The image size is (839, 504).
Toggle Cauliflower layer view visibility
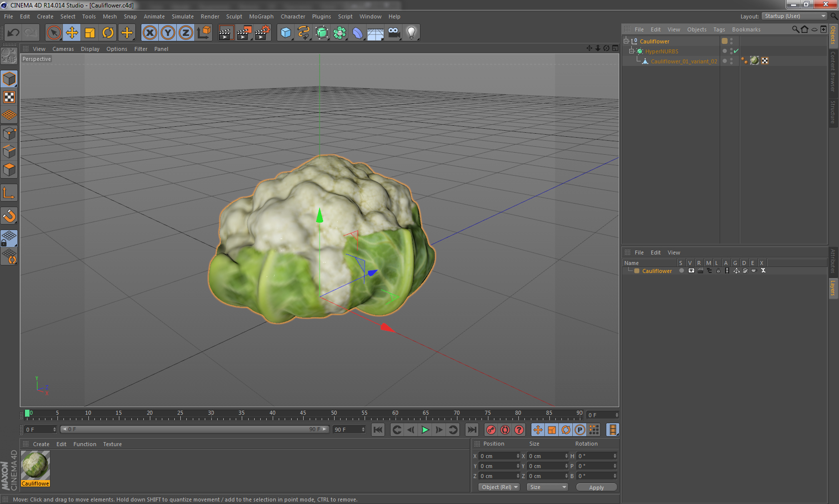[691, 271]
